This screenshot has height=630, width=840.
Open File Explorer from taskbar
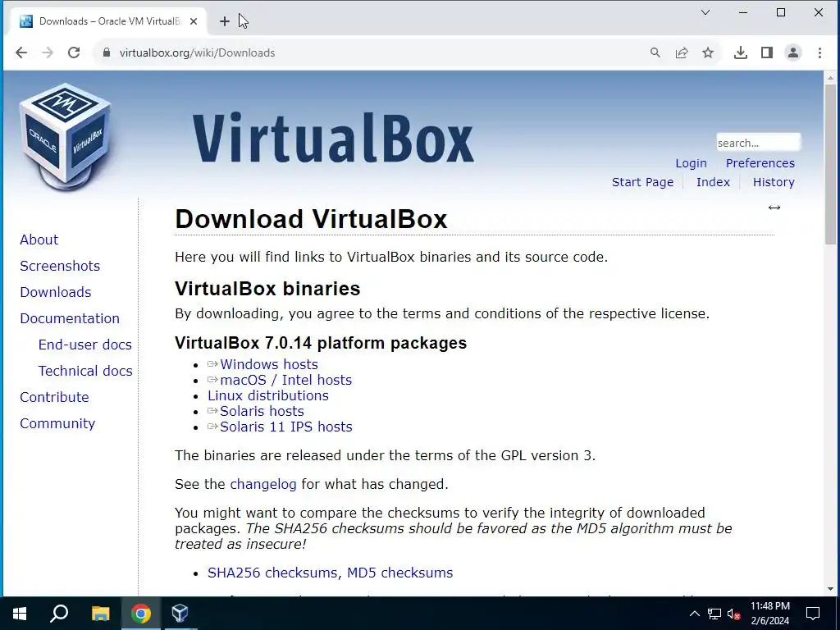[100, 614]
